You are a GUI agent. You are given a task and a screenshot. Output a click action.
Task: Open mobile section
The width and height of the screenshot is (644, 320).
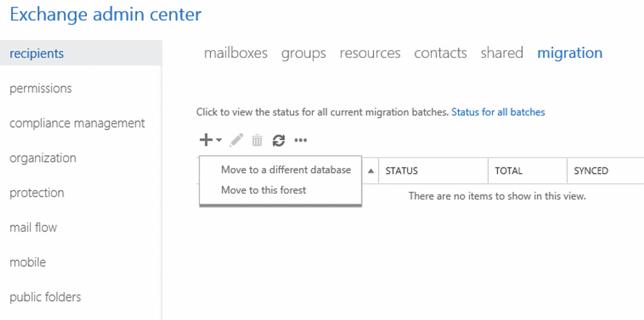[28, 262]
